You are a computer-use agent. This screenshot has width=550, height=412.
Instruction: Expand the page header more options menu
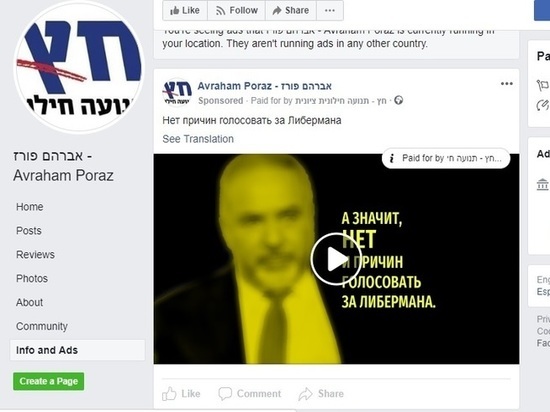(x=330, y=11)
